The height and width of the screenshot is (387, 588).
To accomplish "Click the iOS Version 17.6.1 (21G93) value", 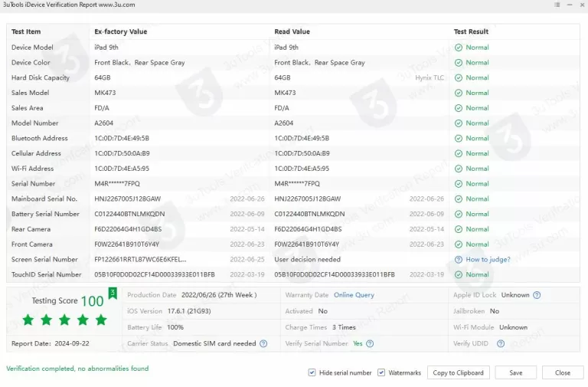I will pos(189,311).
